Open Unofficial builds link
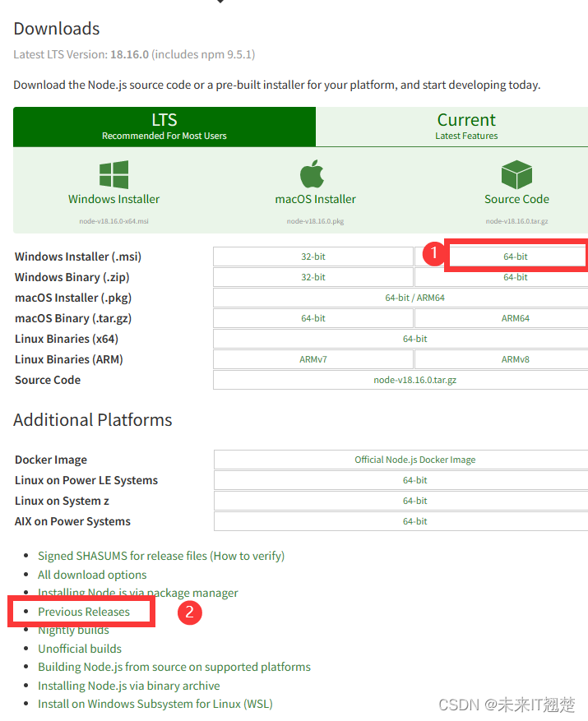The height and width of the screenshot is (721, 588). (x=80, y=649)
